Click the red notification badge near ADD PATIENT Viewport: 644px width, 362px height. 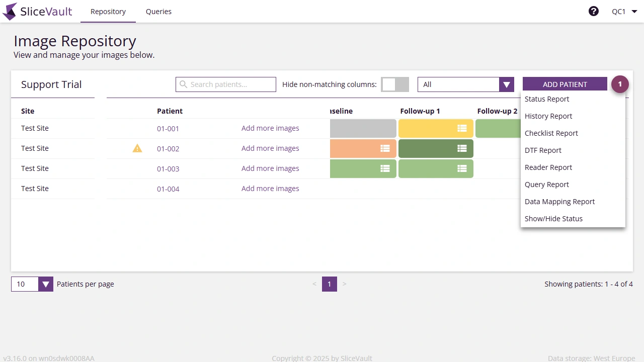click(x=620, y=84)
